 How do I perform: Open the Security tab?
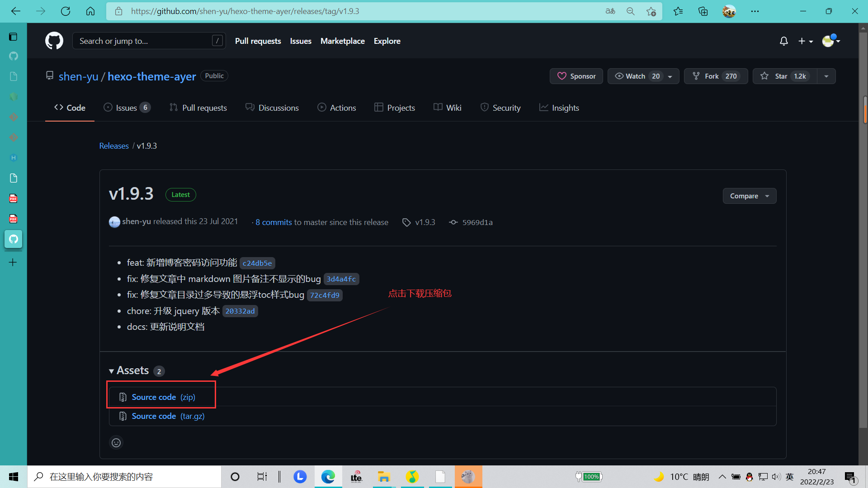coord(500,108)
